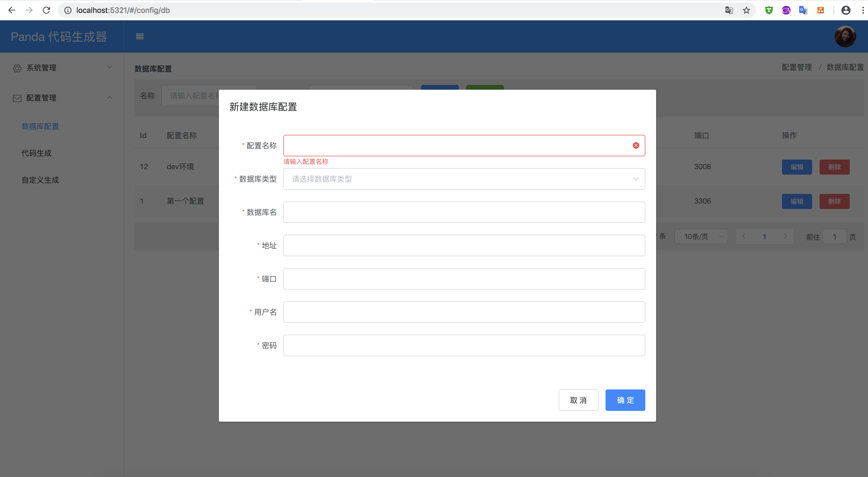Click the green shield extension icon
This screenshot has height=477, width=868.
[x=769, y=10]
